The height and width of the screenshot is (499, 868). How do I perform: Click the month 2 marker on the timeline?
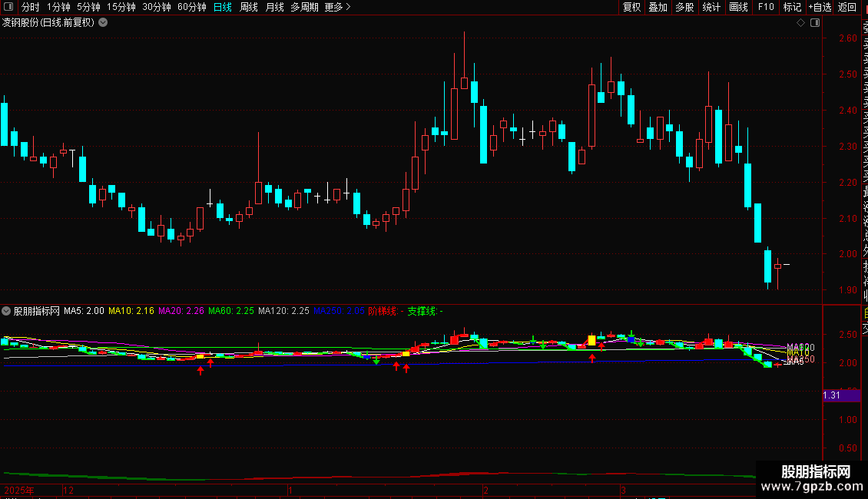click(x=485, y=490)
